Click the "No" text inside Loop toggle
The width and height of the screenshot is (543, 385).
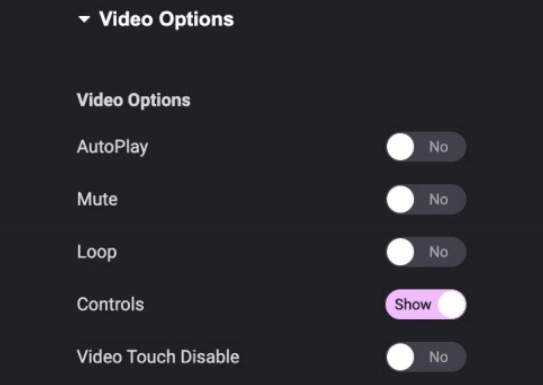tap(439, 252)
